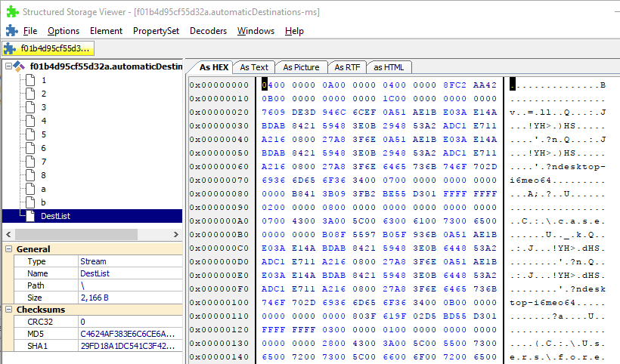The width and height of the screenshot is (620, 364).
Task: Click the root storage icon in tree
Action: click(x=19, y=66)
